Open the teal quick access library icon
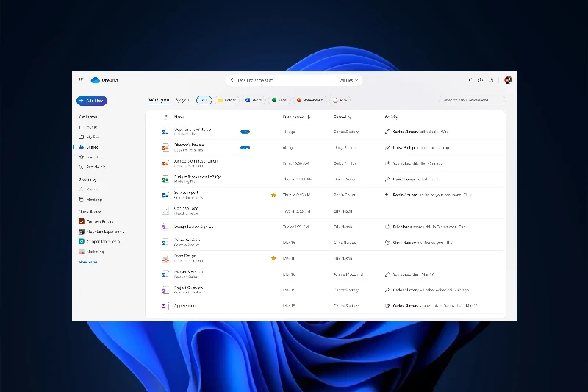The image size is (588, 392). 82,241
